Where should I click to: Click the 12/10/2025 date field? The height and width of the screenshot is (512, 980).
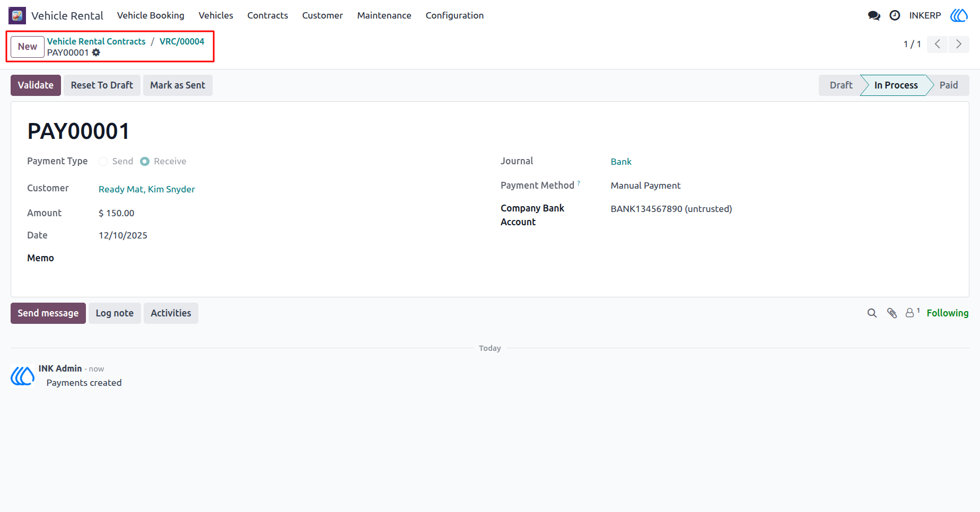click(123, 235)
